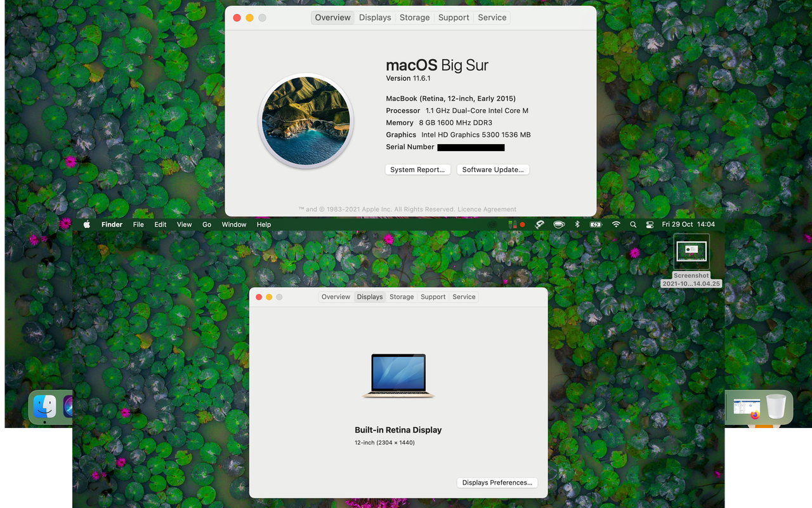Viewport: 812px width, 508px height.
Task: Open Displays Preferences… button
Action: (x=497, y=483)
